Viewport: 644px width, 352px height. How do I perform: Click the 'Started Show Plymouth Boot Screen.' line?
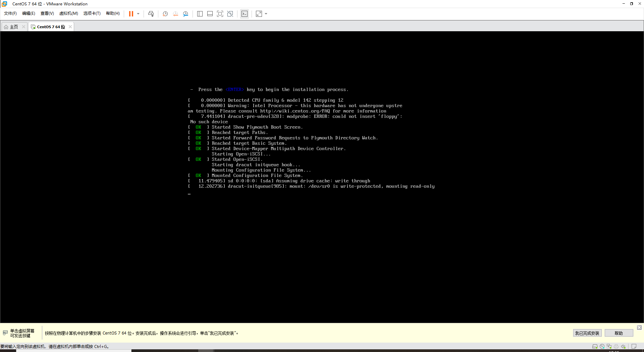(245, 127)
